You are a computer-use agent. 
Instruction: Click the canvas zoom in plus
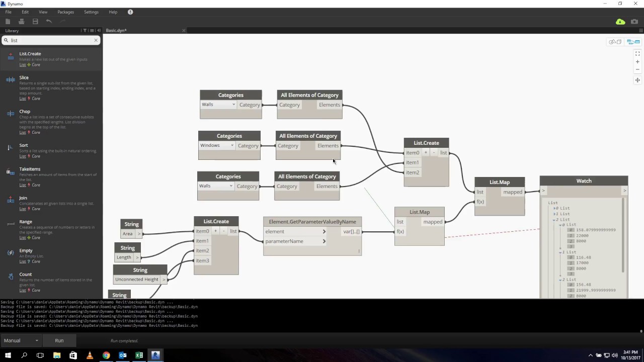[637, 62]
